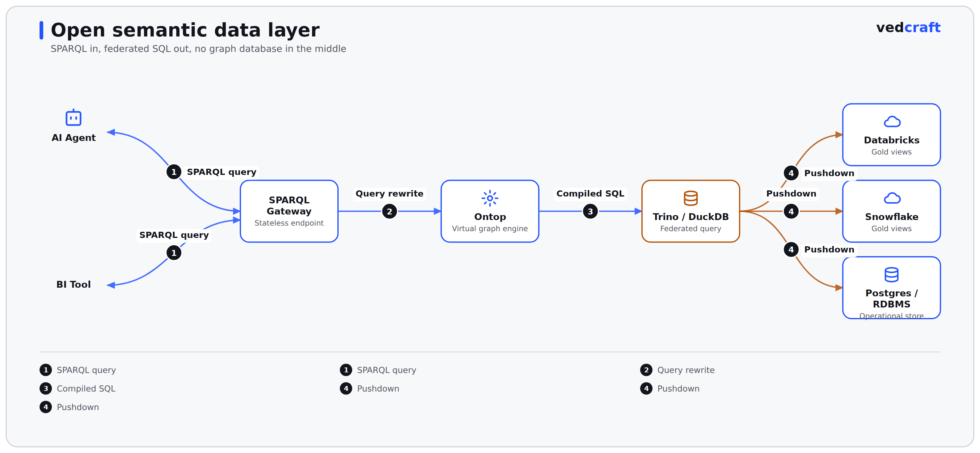The height and width of the screenshot is (453, 980).
Task: Click badge 4 on the arrow to Postgres
Action: tap(791, 249)
